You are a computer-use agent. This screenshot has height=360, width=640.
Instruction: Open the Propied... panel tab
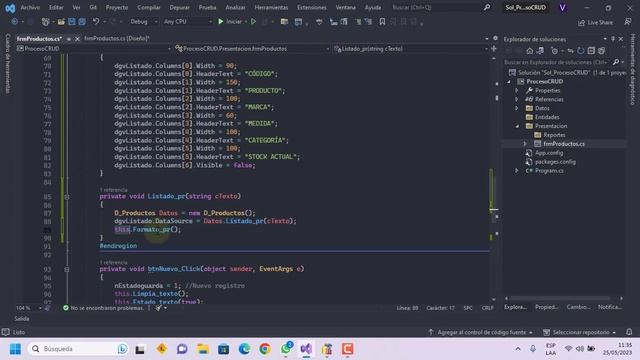point(547,307)
